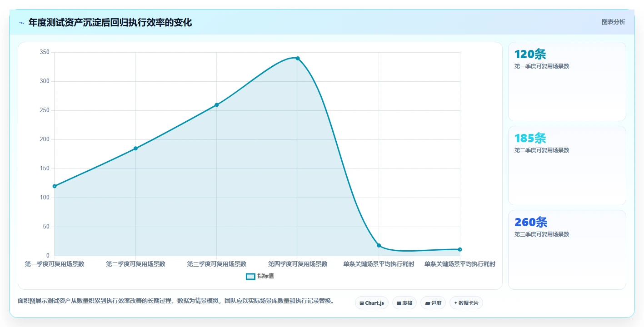Click the x-axis label 第一季度可复用场景数
The image size is (644, 327).
point(55,264)
